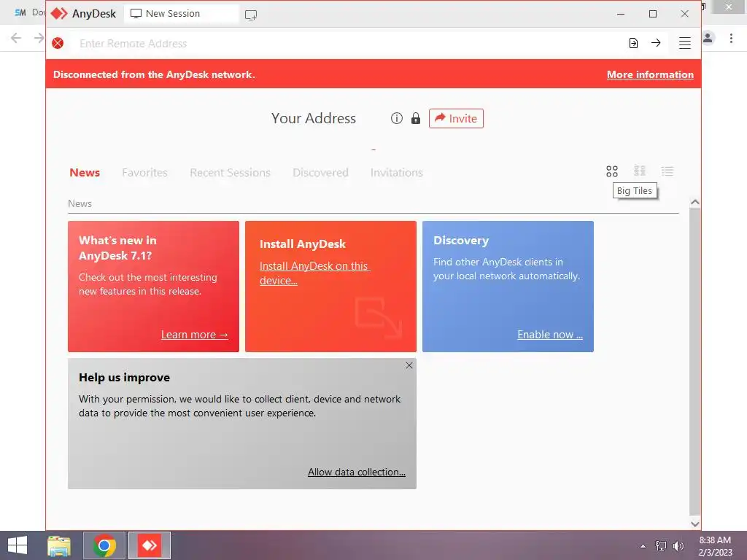Open File Explorer from the taskbar

(x=59, y=545)
